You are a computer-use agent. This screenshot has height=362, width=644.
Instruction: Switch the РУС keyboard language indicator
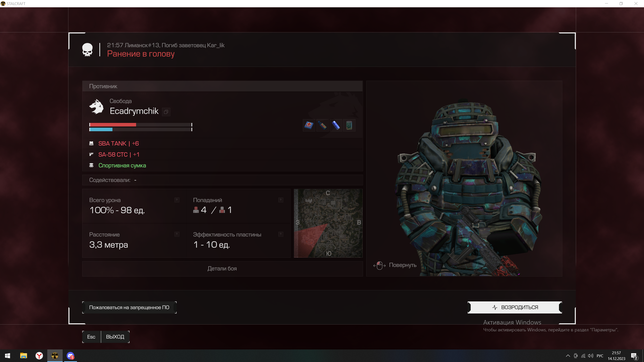(600, 356)
